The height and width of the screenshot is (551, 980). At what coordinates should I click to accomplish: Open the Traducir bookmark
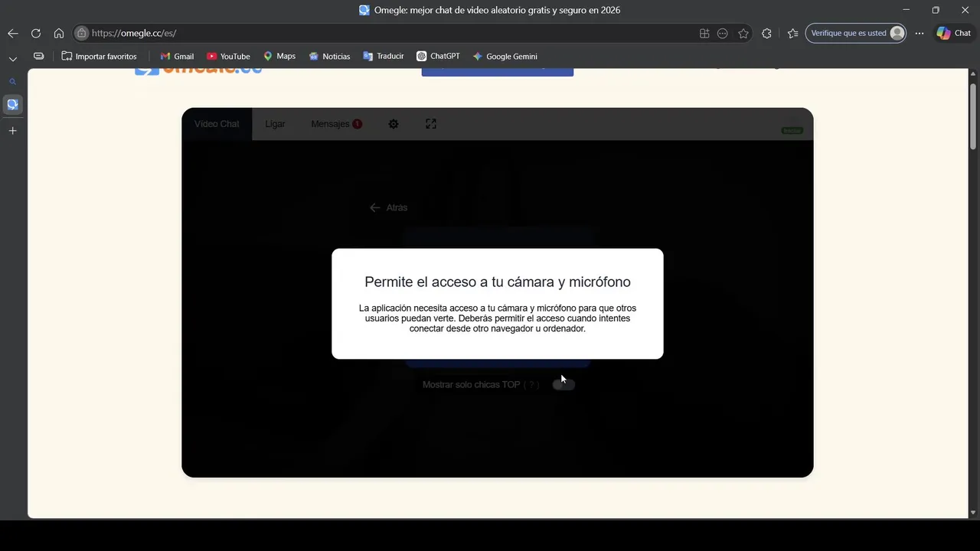(x=384, y=56)
